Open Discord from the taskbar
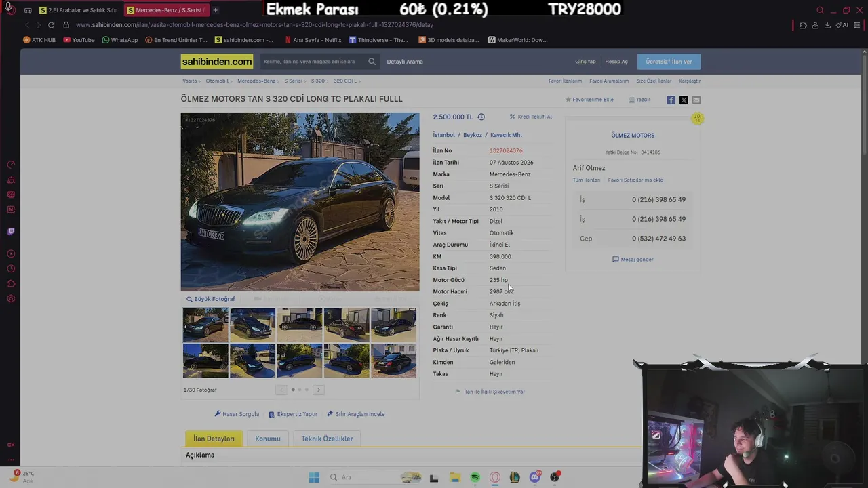The height and width of the screenshot is (488, 868). pos(535,477)
